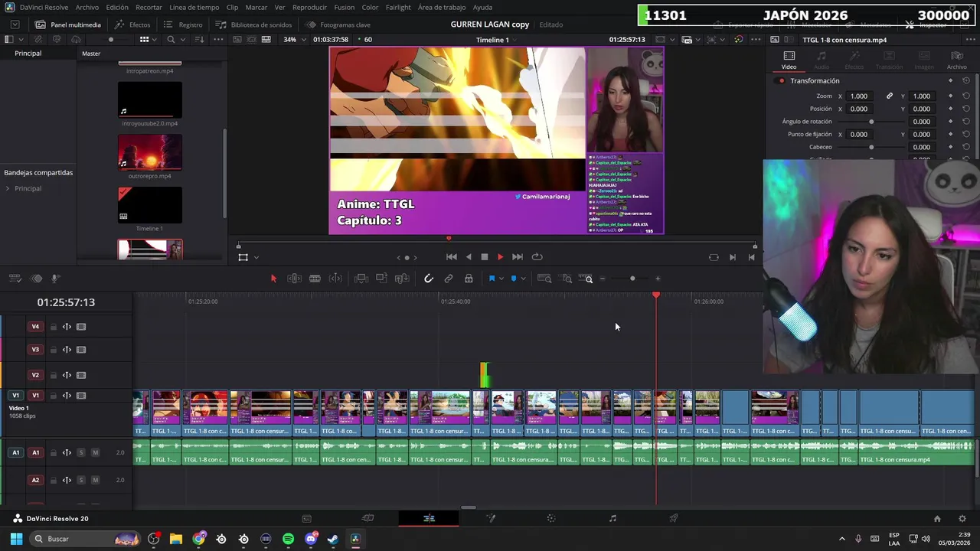Open the timeline view options icon
This screenshot has width=980, height=551.
pyautogui.click(x=15, y=279)
